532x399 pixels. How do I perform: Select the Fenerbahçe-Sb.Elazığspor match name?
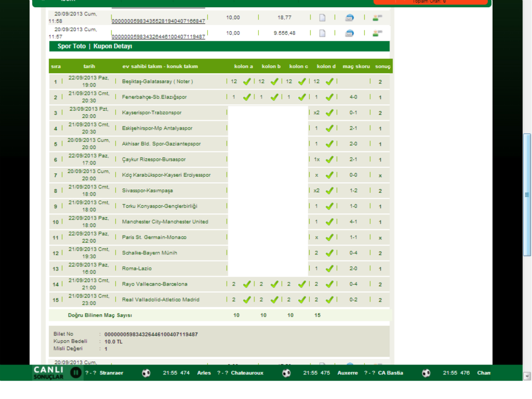coord(155,97)
